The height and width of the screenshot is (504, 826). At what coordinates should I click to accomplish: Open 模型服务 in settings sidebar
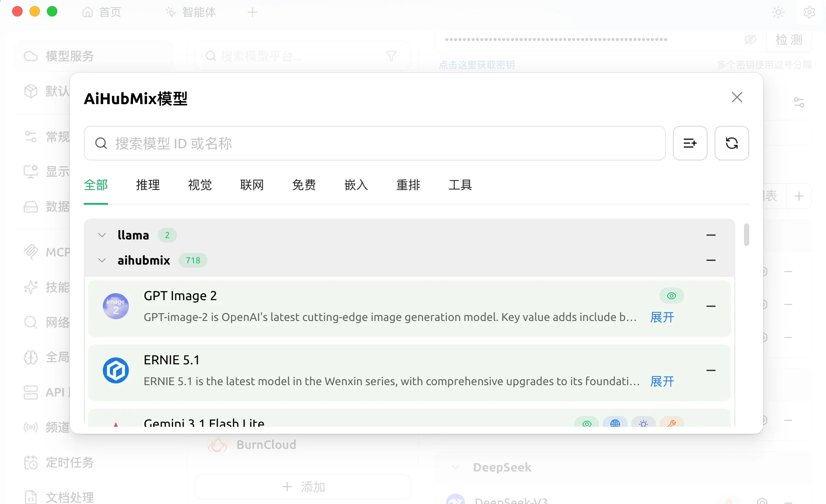(x=93, y=56)
